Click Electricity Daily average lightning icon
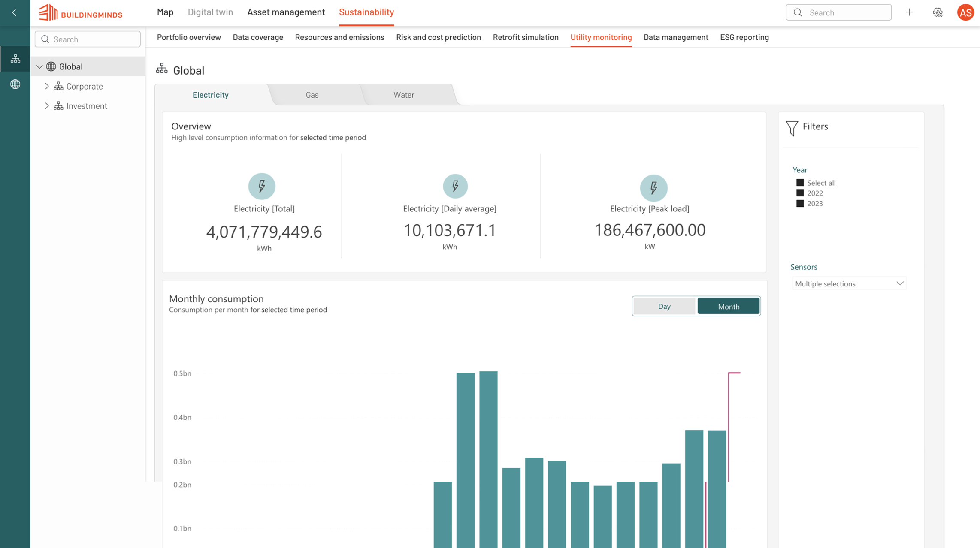The width and height of the screenshot is (980, 548). click(455, 186)
